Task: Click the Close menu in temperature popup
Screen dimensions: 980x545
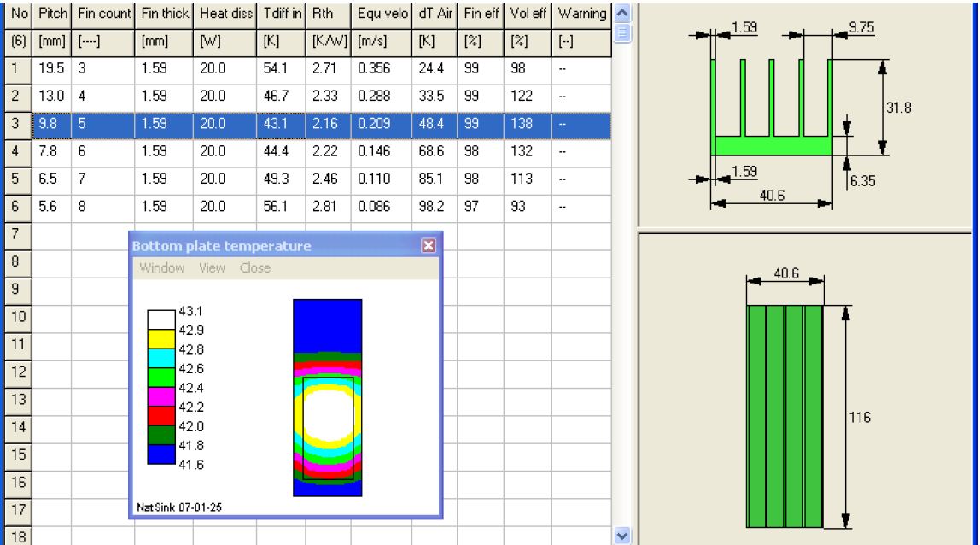Action: pos(255,268)
